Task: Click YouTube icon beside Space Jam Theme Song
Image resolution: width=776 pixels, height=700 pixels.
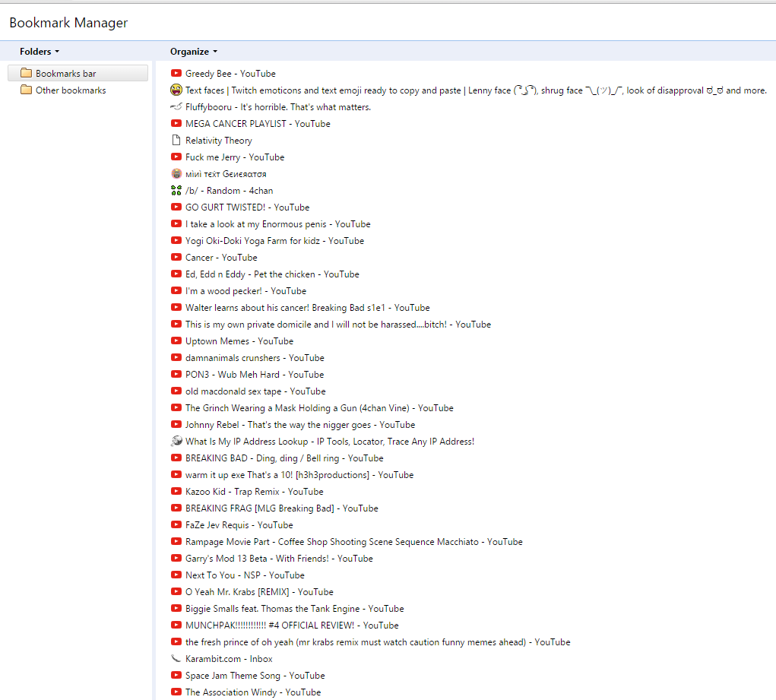Action: (176, 675)
